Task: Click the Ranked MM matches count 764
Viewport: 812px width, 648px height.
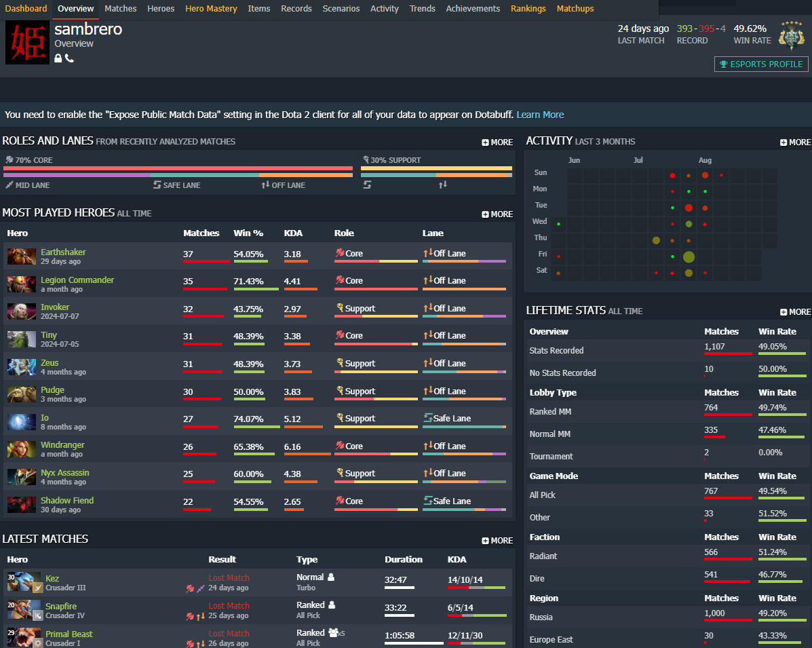Action: pyautogui.click(x=711, y=408)
